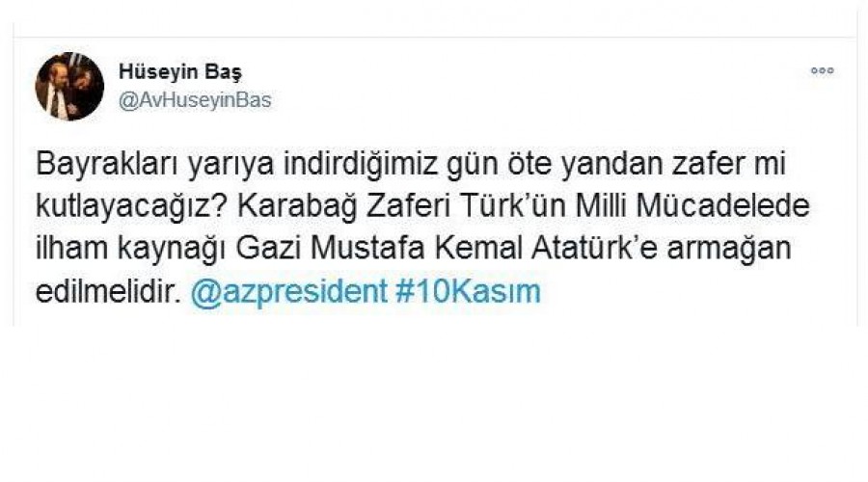Click the word "armağan" in the tweet

coord(729,250)
